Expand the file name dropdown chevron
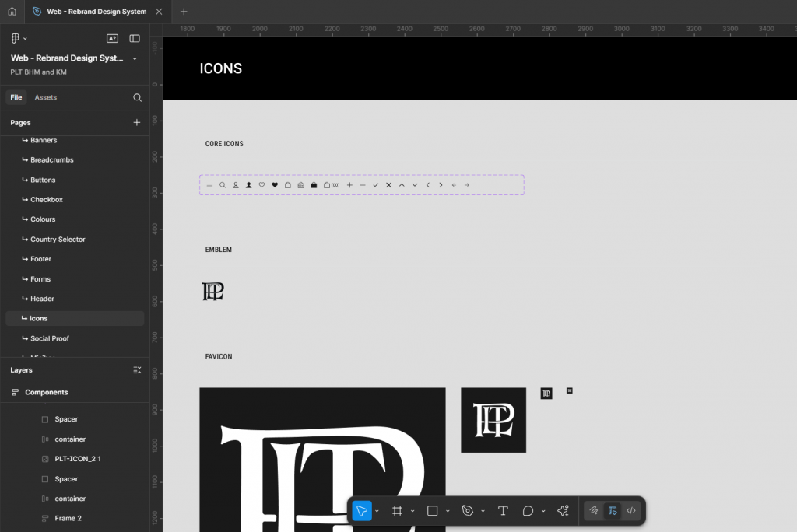The width and height of the screenshot is (797, 532). (x=135, y=58)
